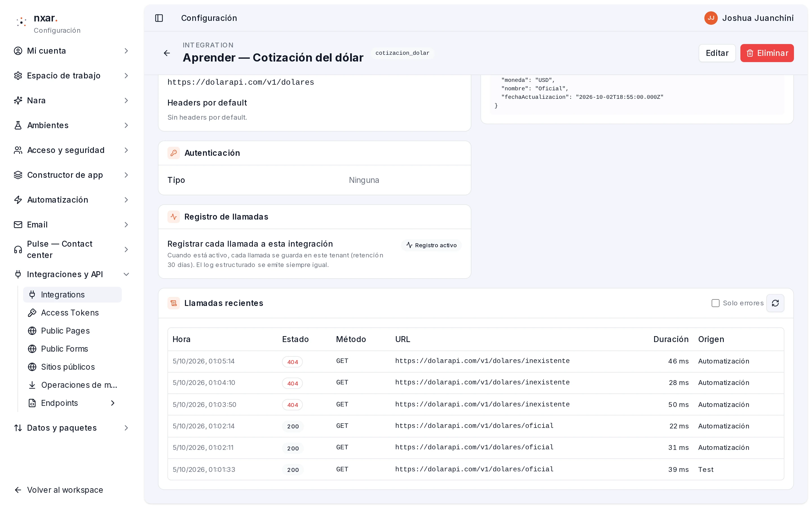812x508 pixels.
Task: Collapse Integraciones y API section
Action: pos(126,275)
